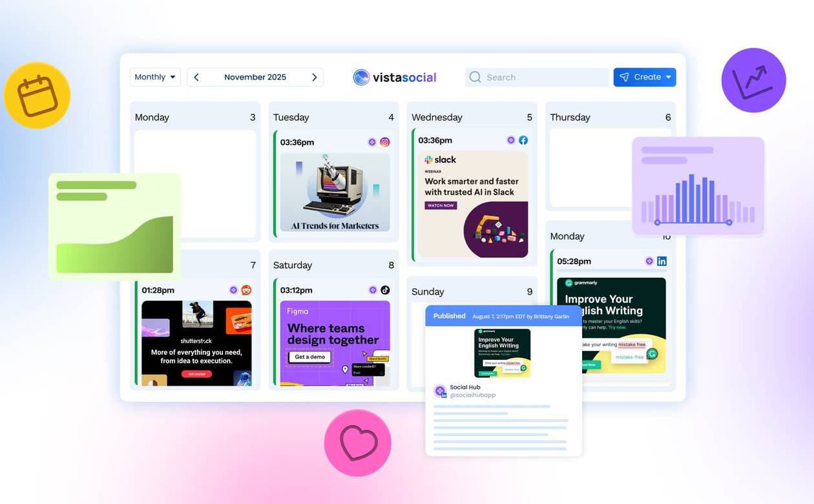Click the paper plane icon on Create
Viewport: 814px width, 504px height.
click(624, 77)
